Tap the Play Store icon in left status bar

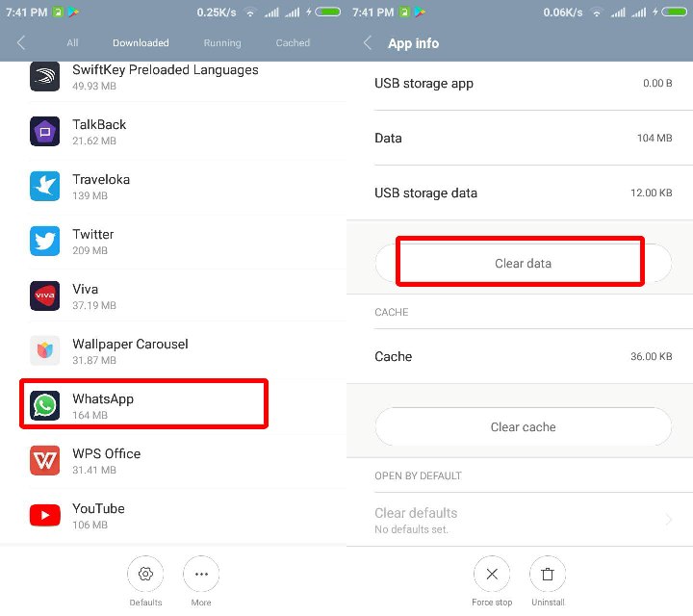point(73,13)
